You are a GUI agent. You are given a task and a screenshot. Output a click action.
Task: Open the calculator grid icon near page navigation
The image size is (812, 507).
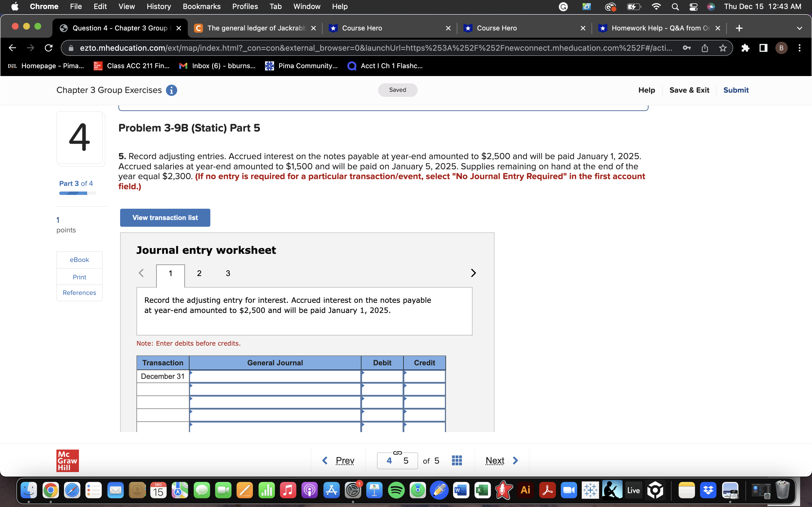point(457,460)
